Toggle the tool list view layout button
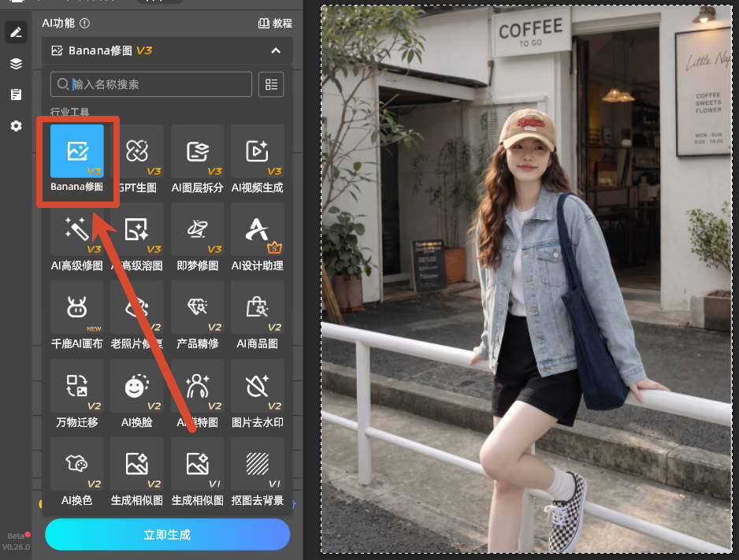Screen dimensions: 739x560 point(271,84)
